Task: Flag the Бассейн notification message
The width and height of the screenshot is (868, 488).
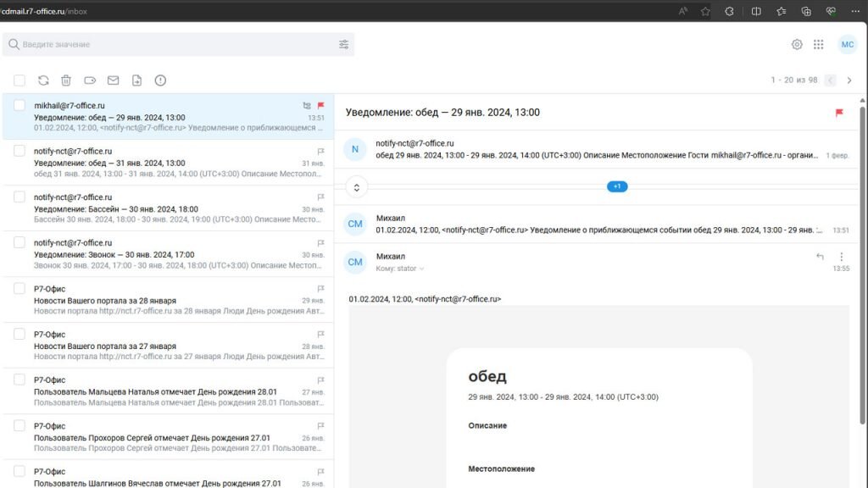Action: (320, 197)
